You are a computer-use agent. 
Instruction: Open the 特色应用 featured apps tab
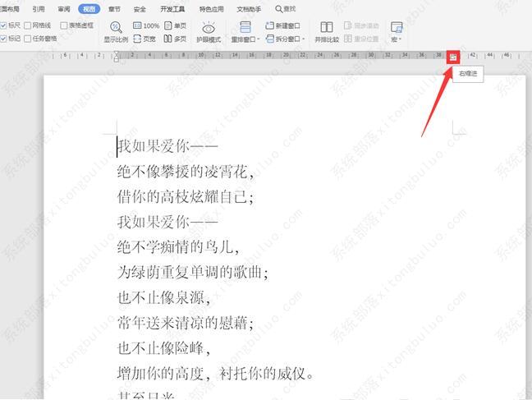coord(211,9)
